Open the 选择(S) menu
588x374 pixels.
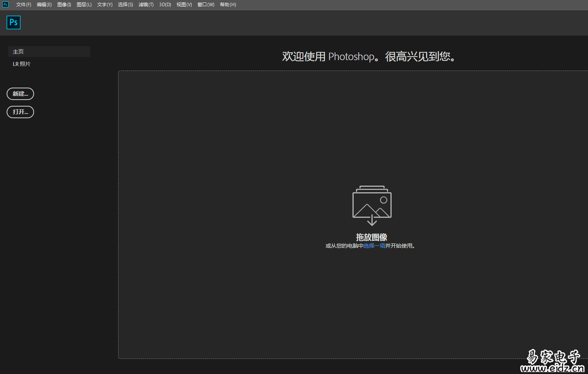pos(126,5)
